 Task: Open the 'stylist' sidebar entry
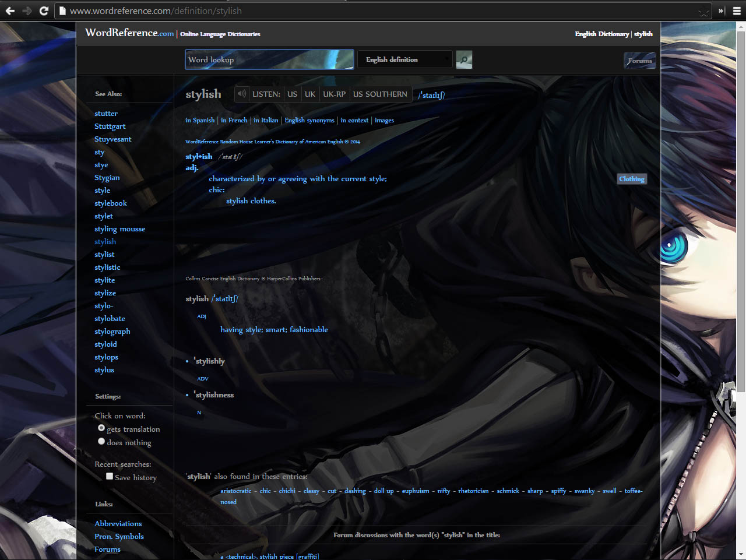pos(104,254)
